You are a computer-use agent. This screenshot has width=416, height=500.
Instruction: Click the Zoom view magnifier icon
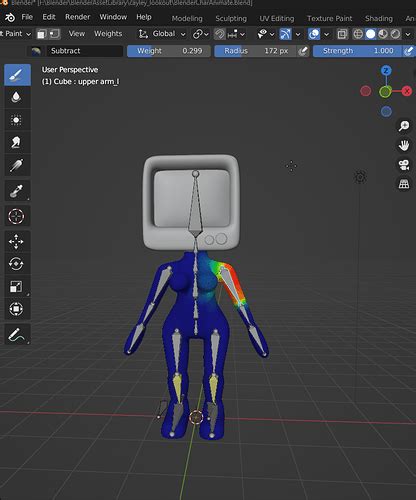(404, 126)
